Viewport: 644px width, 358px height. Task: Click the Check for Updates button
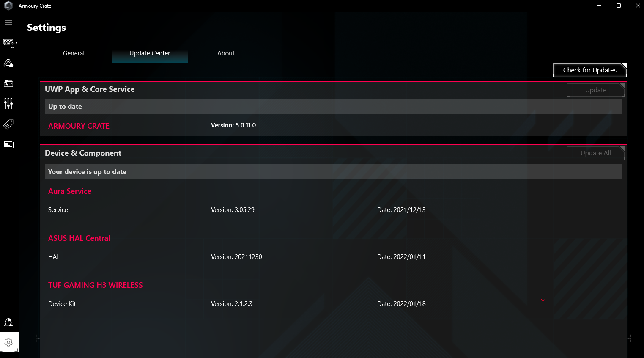click(590, 70)
